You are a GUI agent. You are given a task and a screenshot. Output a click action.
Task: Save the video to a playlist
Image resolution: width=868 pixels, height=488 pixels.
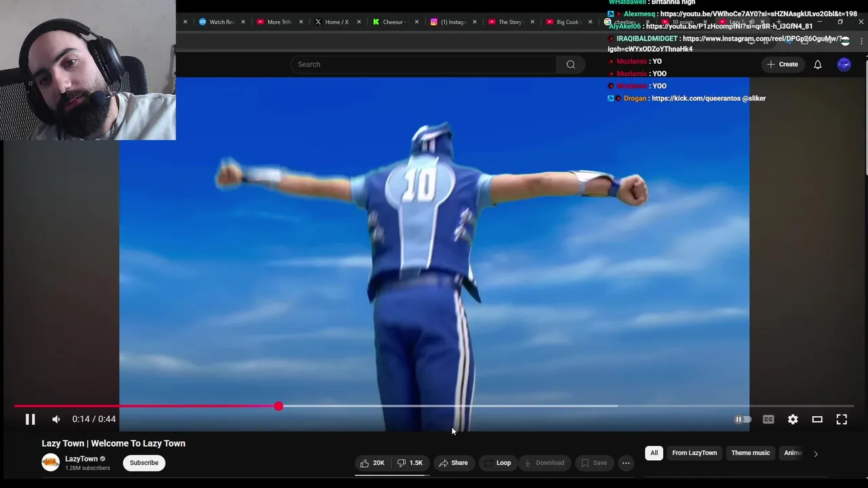[593, 463]
